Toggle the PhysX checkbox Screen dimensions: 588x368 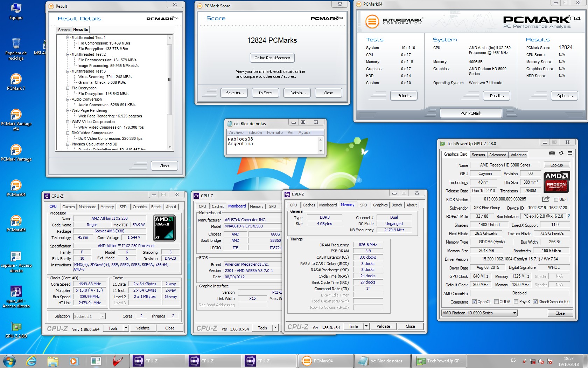coord(516,302)
